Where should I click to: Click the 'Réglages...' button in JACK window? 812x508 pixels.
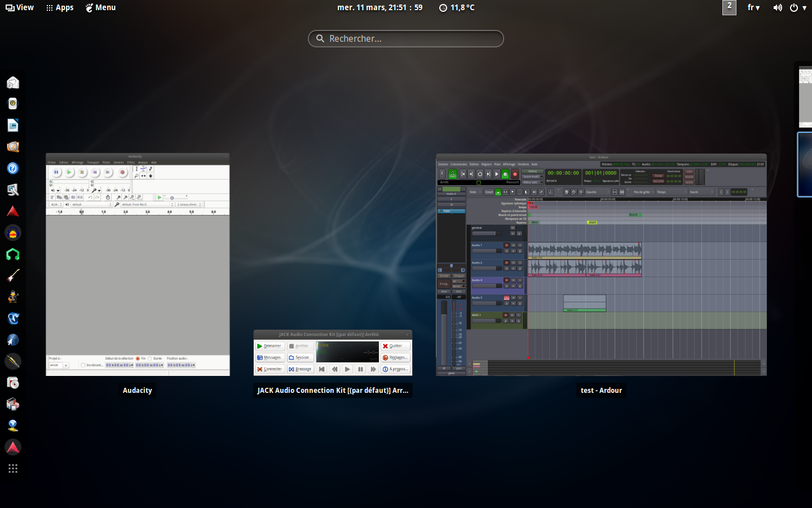pos(395,357)
